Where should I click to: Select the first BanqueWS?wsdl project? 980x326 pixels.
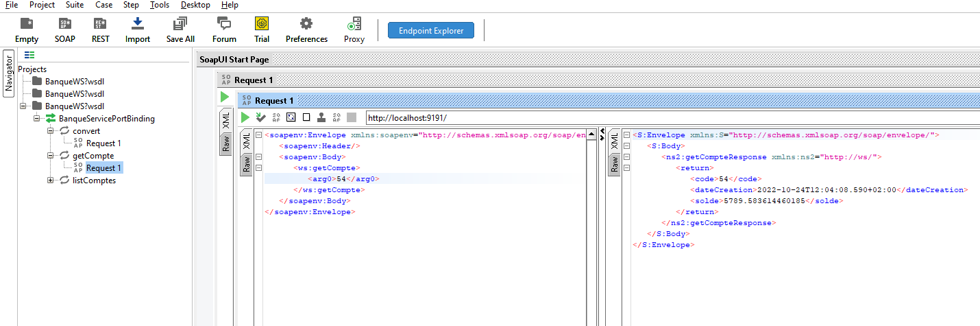74,82
